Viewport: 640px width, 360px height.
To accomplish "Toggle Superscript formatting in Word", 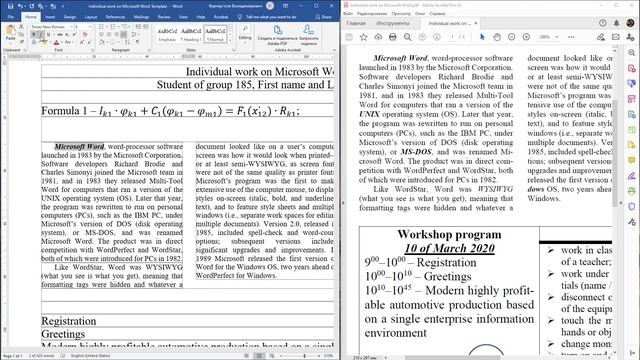I will pos(74,34).
